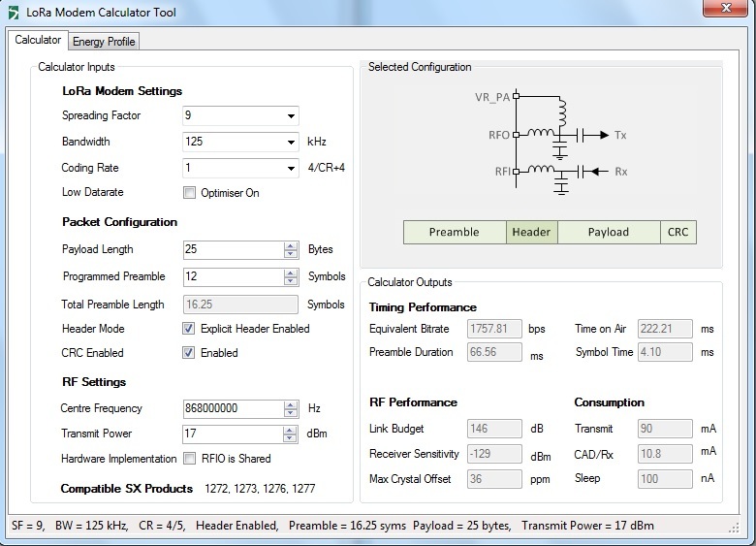Decrease Programmed Preamble with down arrow
756x546 pixels.
tap(291, 281)
